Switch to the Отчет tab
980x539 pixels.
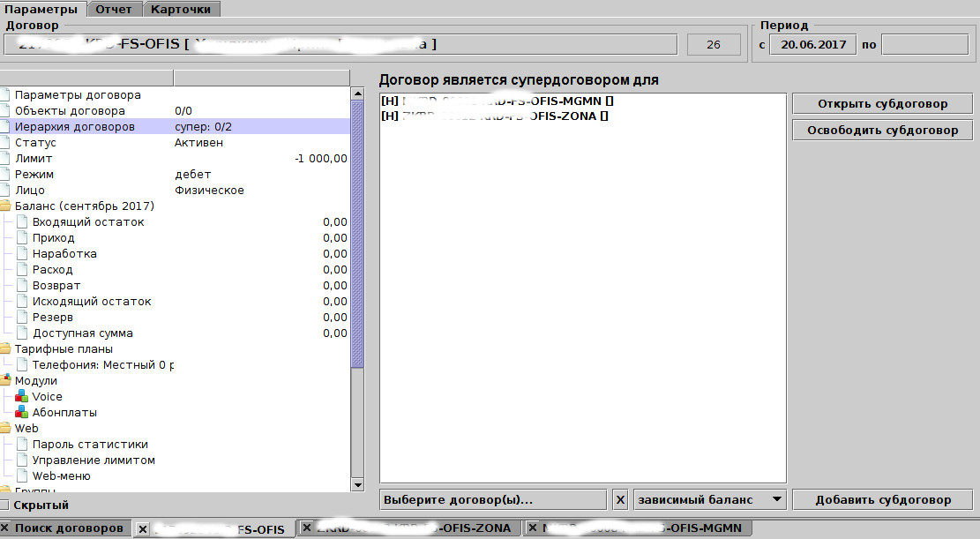pos(114,9)
